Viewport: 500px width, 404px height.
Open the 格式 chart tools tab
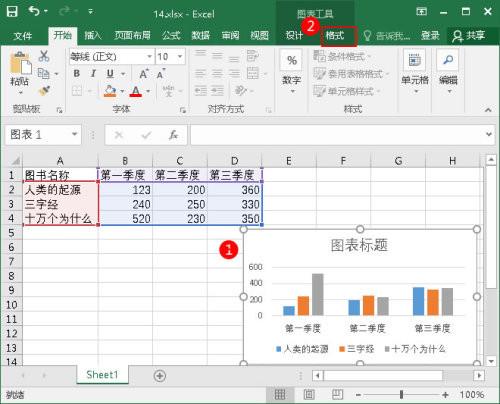pyautogui.click(x=335, y=35)
